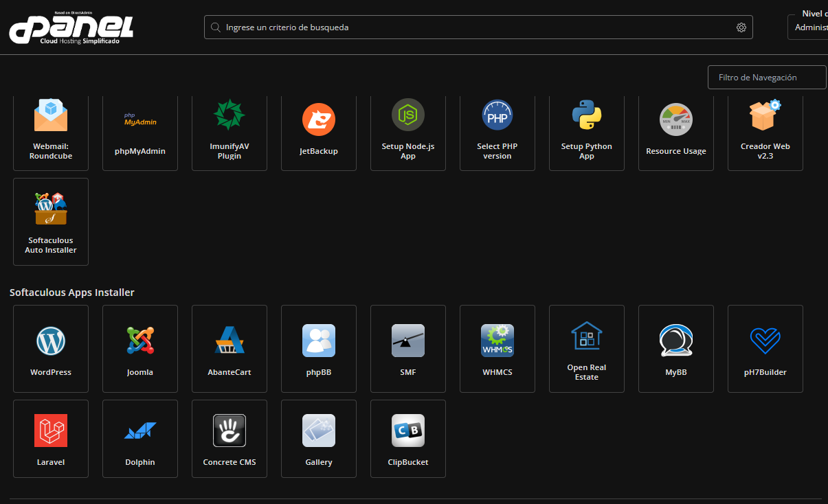Select the Open Real Estate installer

[586, 349]
